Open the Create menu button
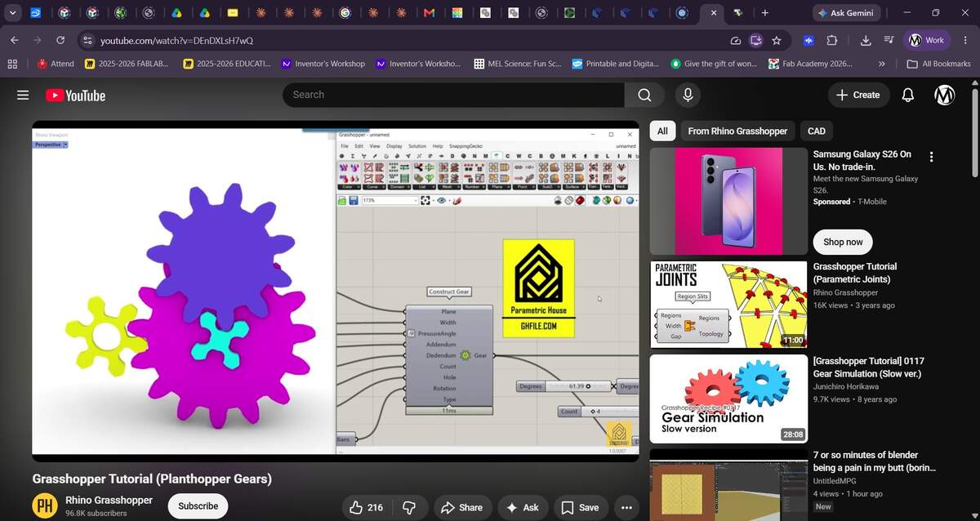The width and height of the screenshot is (980, 521). [x=858, y=95]
